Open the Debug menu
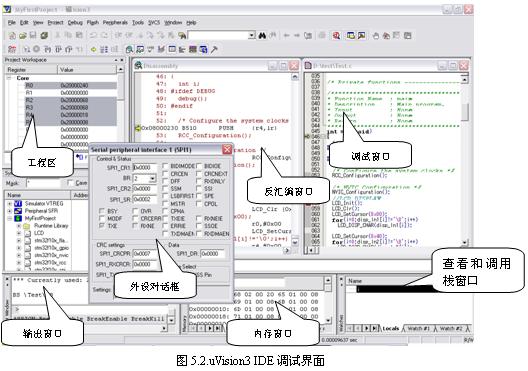The image size is (528, 371). [x=75, y=23]
